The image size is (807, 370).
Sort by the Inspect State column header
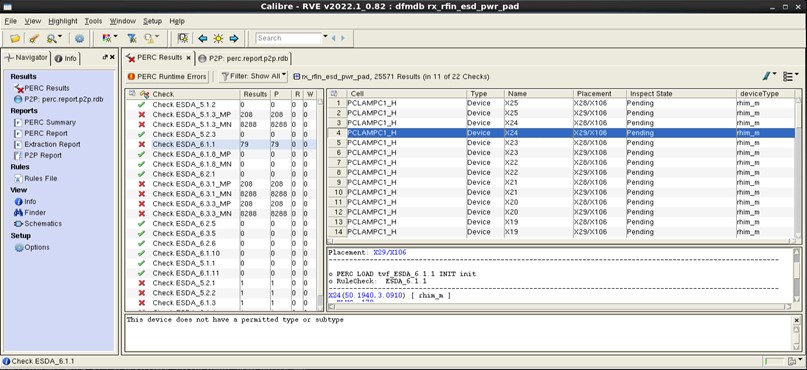[681, 94]
